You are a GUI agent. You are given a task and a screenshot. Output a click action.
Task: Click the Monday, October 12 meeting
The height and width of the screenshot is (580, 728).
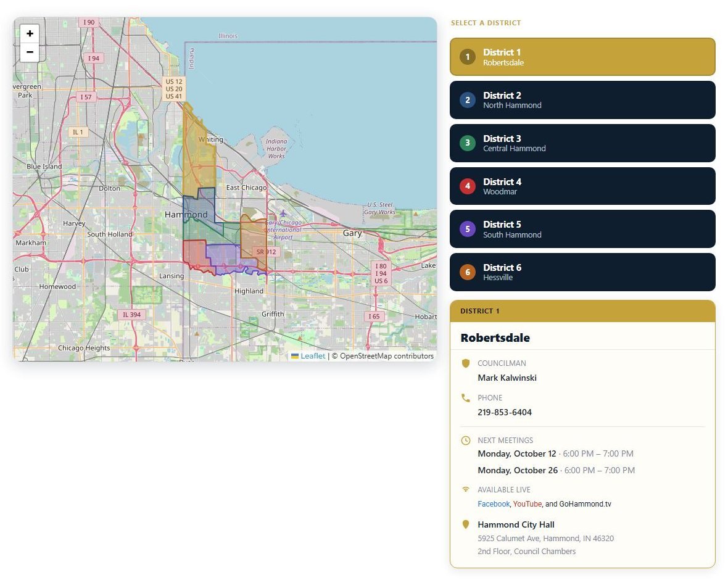click(x=555, y=454)
